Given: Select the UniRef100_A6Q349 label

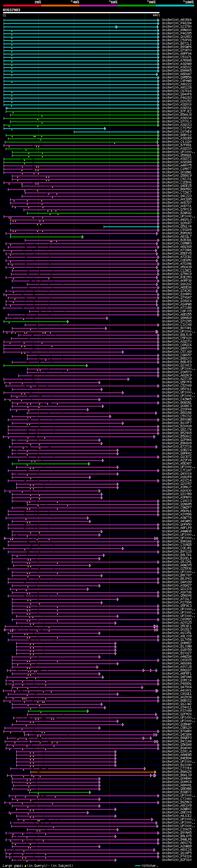Looking at the screenshot, I should (177, 247).
